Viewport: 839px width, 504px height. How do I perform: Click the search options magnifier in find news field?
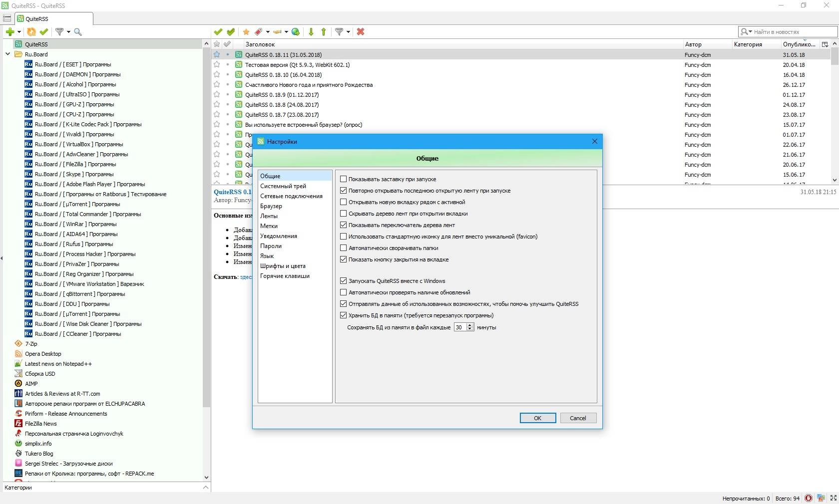(746, 32)
